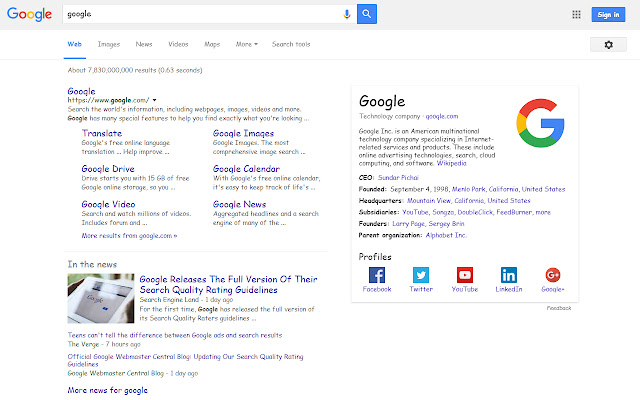Image resolution: width=640 pixels, height=400 pixels.
Task: Click Menlo Park, California, United States link
Action: (x=508, y=189)
